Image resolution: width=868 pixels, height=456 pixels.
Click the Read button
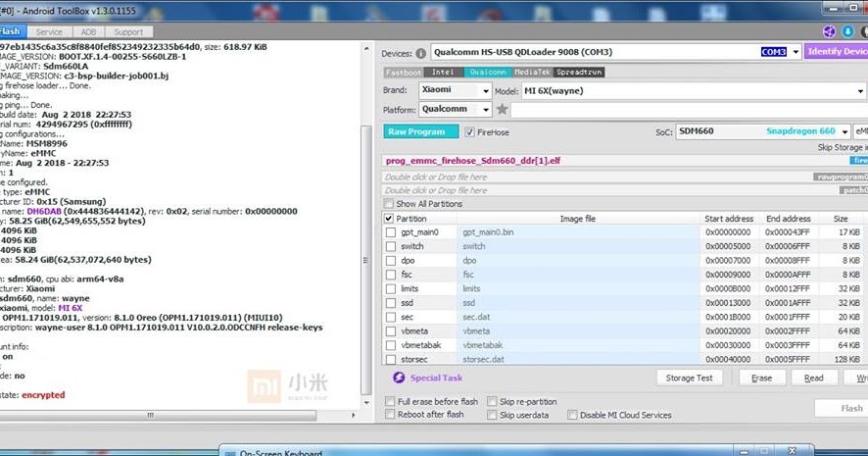pos(814,378)
